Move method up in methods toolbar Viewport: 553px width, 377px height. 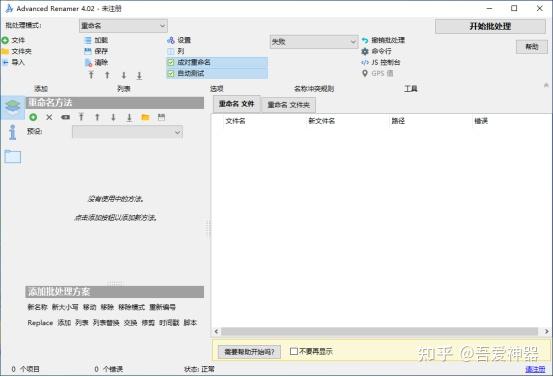click(x=97, y=117)
